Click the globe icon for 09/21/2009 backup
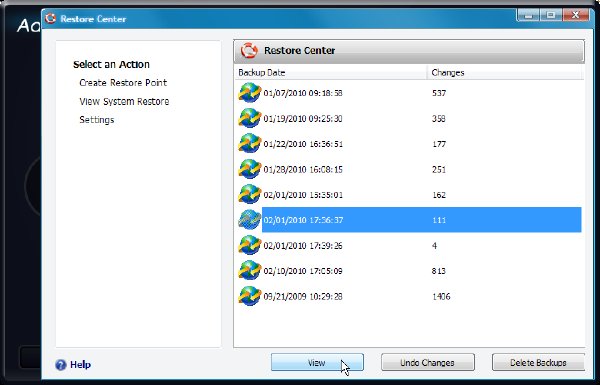This screenshot has height=385, width=600. click(x=249, y=296)
